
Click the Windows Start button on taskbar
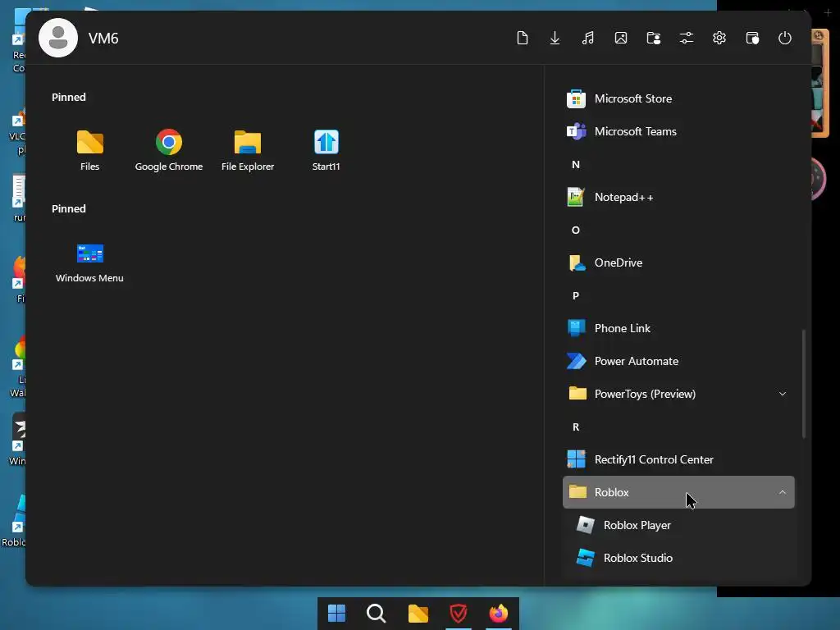[x=336, y=613]
